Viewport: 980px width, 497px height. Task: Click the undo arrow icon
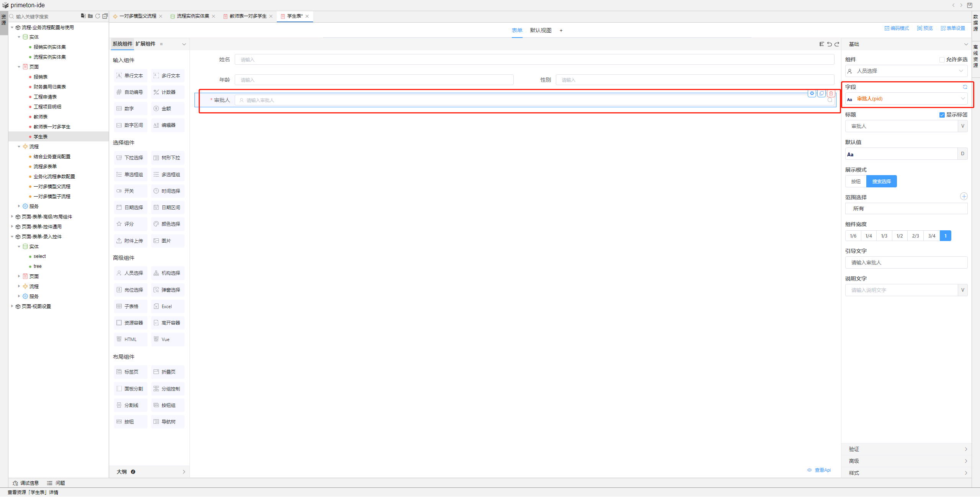(829, 44)
